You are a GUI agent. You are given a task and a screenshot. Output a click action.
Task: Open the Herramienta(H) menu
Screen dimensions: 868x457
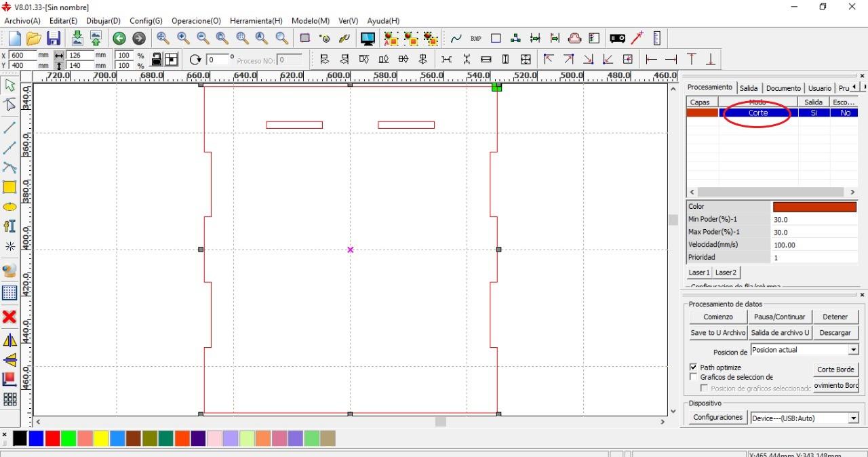pos(256,21)
